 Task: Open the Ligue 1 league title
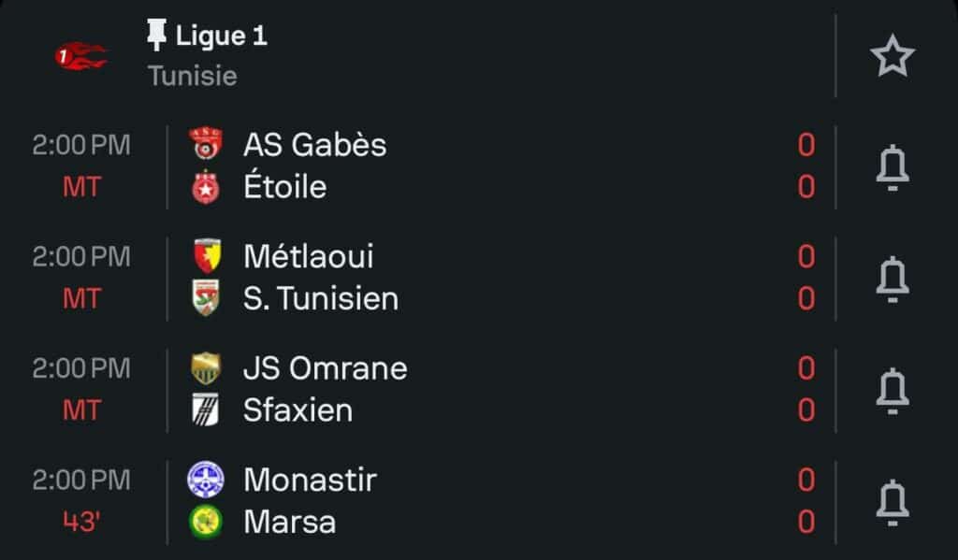[221, 36]
